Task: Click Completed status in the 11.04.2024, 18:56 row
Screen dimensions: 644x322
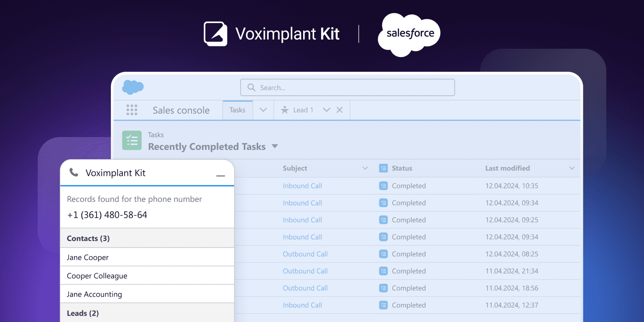Action: pyautogui.click(x=409, y=288)
